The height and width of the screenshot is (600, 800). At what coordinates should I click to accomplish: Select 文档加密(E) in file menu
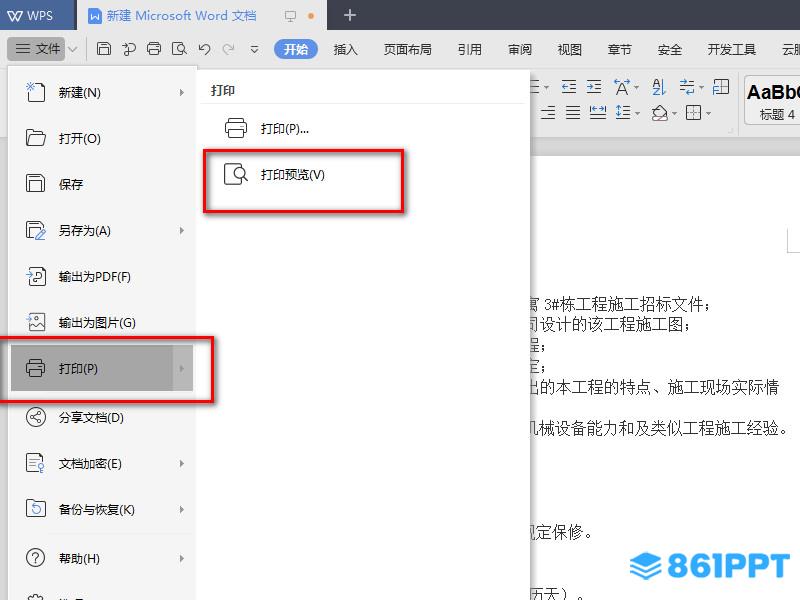click(102, 463)
